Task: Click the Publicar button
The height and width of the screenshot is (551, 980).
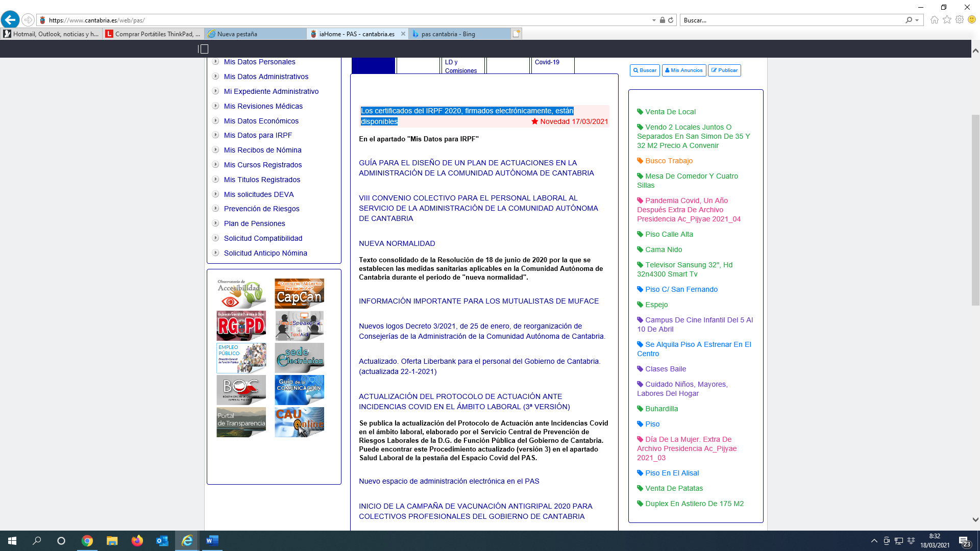Action: (x=724, y=70)
